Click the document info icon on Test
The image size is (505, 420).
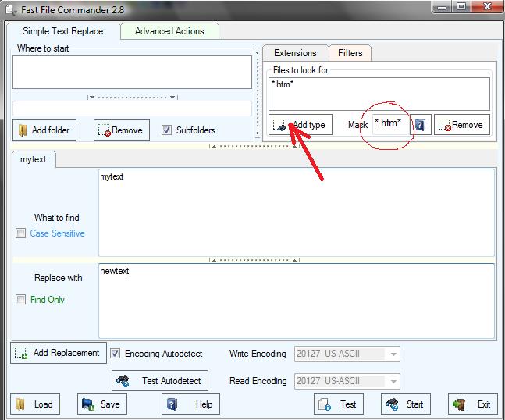pyautogui.click(x=325, y=404)
